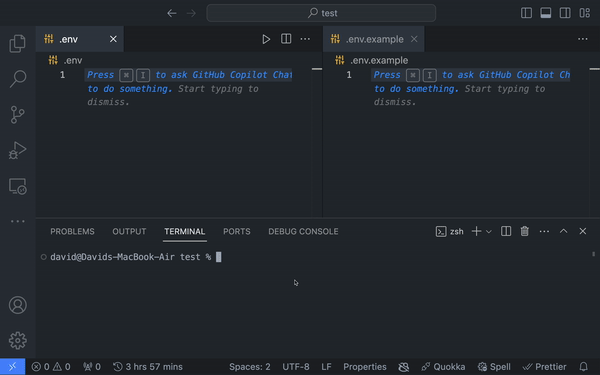Maximize the panel with the chevron up
600x375 pixels.
click(x=564, y=231)
